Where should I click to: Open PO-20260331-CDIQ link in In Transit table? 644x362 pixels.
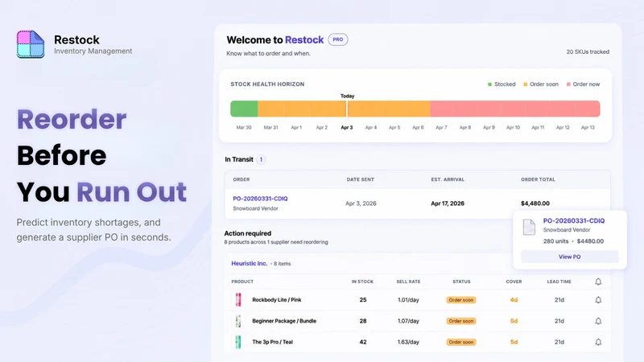click(260, 199)
